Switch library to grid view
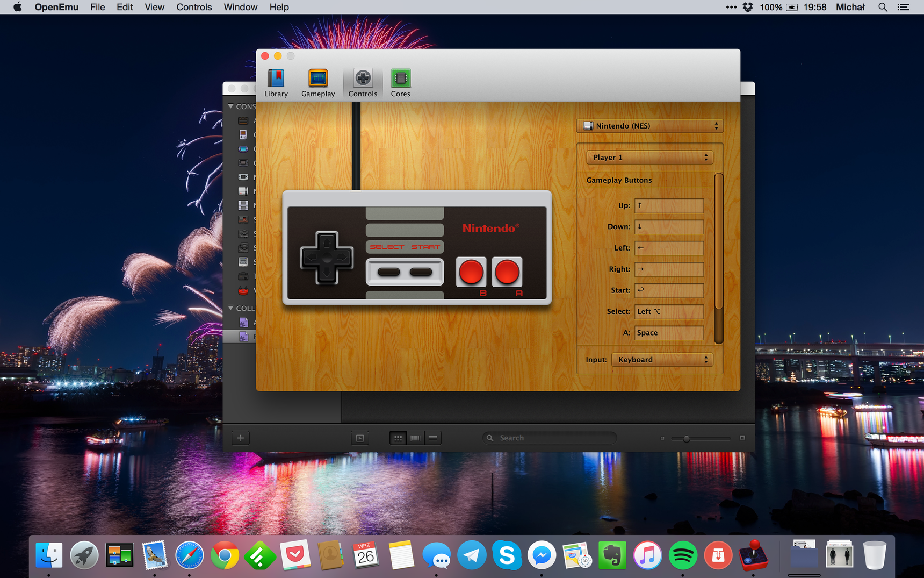Screen dimensions: 924x578 click(398, 438)
